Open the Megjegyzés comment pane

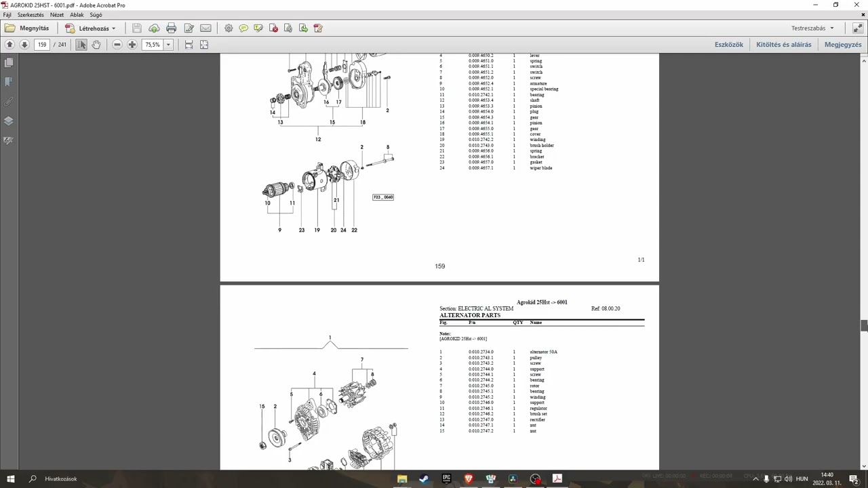tap(843, 45)
